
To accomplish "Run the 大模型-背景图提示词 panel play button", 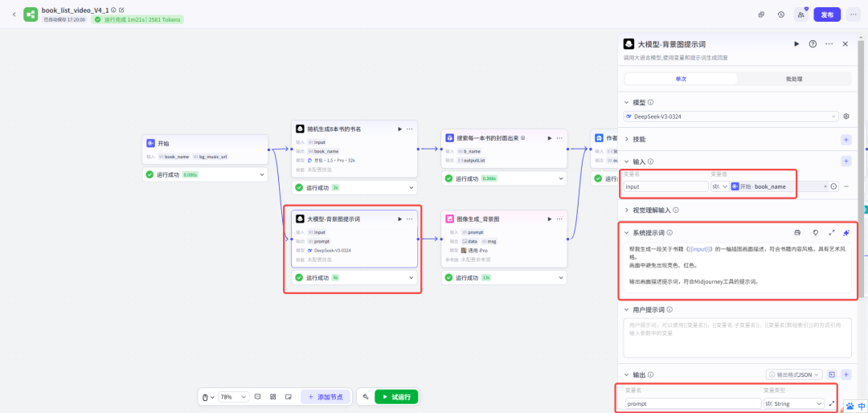I will pyautogui.click(x=796, y=44).
